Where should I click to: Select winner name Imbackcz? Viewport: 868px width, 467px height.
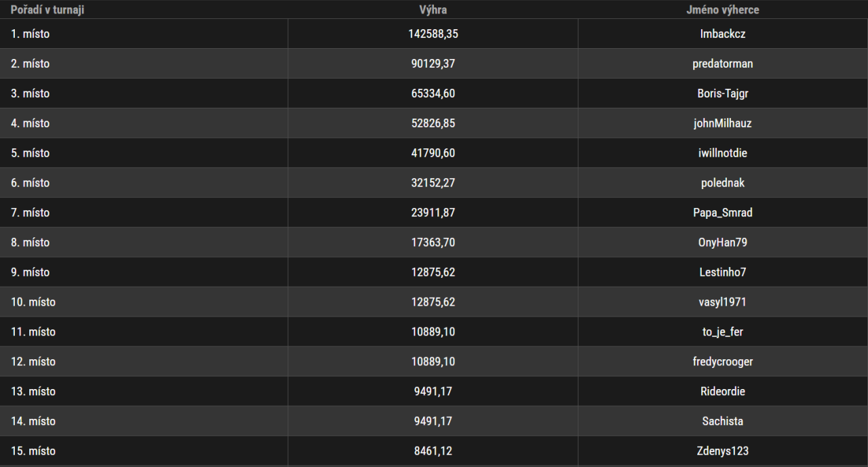point(723,34)
